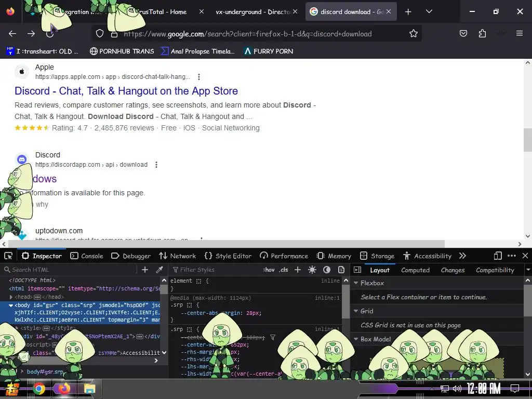Open the Start menu
The image size is (532, 399).
pos(12,389)
